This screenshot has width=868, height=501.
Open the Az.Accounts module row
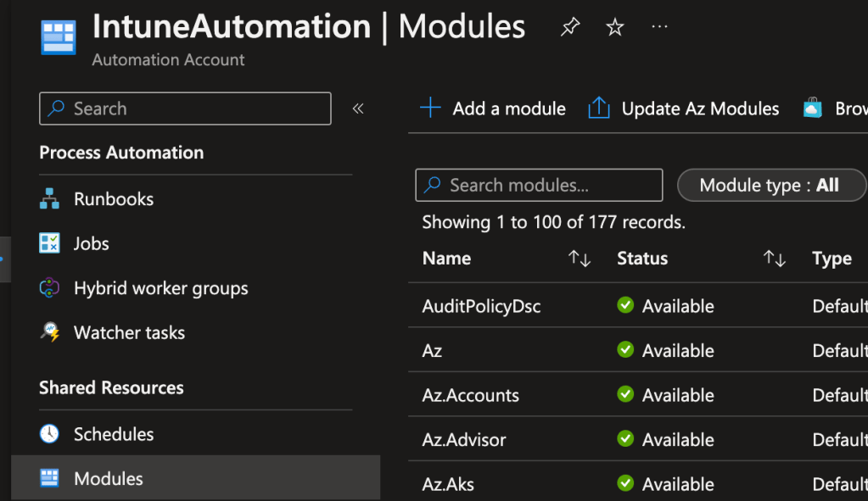(x=471, y=395)
